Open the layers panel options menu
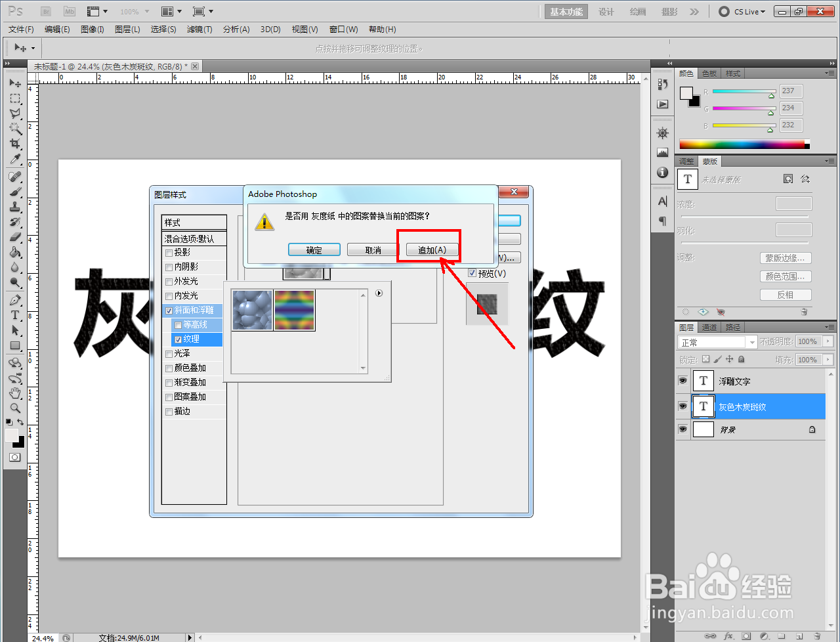This screenshot has height=642, width=840. point(830,327)
